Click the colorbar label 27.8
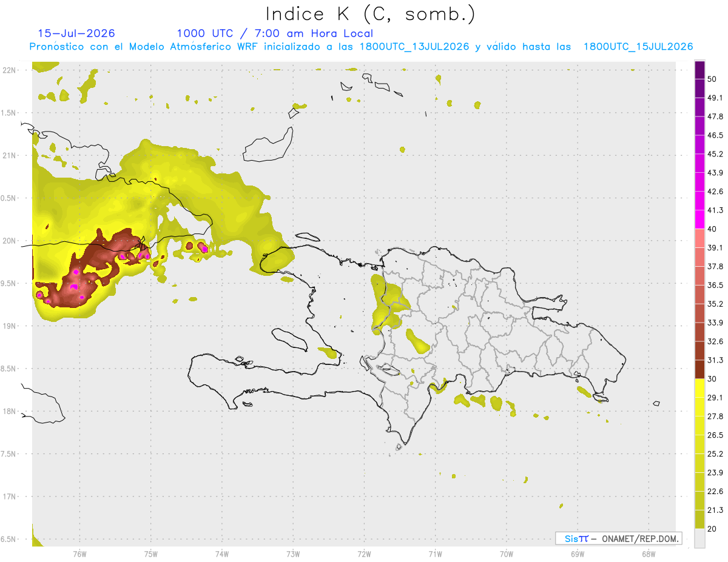This screenshot has width=728, height=562. tap(715, 416)
